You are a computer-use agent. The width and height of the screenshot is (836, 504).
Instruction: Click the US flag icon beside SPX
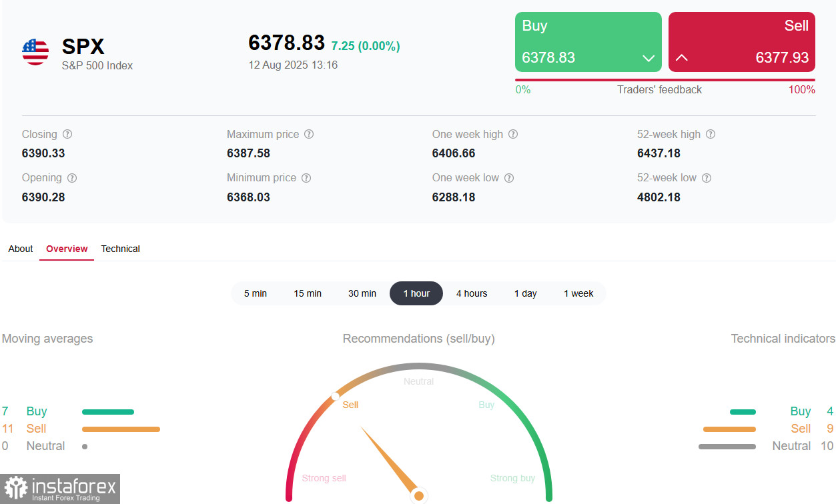click(35, 52)
